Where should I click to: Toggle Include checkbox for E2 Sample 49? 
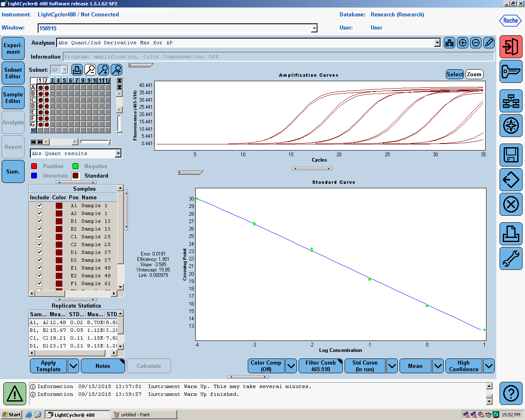click(39, 276)
